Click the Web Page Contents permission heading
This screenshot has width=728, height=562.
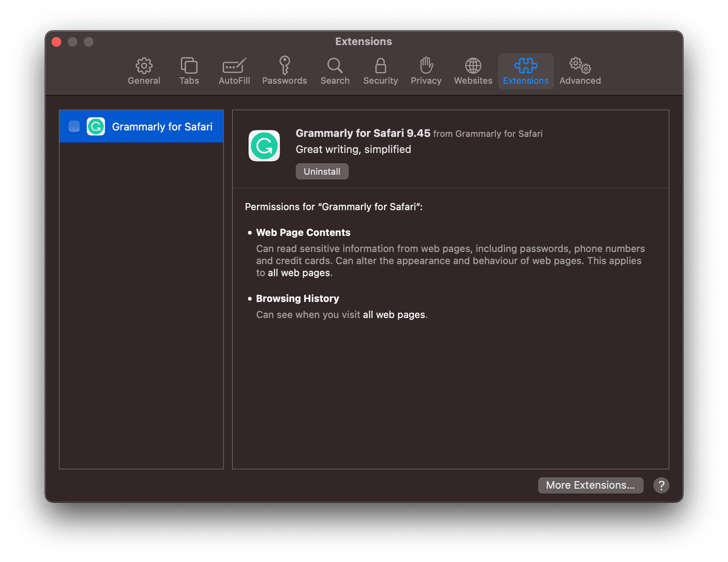(303, 232)
